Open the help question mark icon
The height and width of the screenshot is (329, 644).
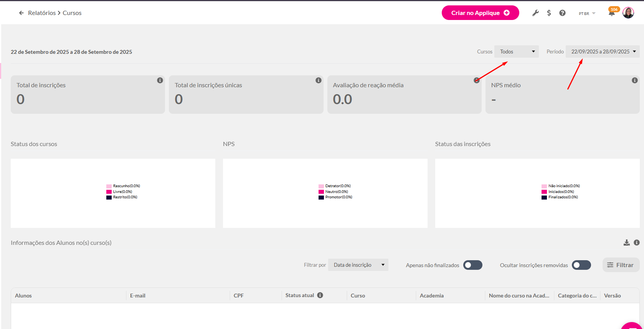click(562, 13)
